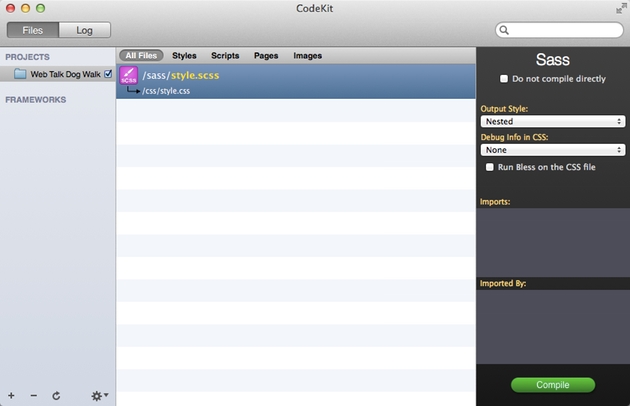Toggle the Web Talk Dog Walk project checkbox
The image size is (630, 406).
pyautogui.click(x=108, y=74)
